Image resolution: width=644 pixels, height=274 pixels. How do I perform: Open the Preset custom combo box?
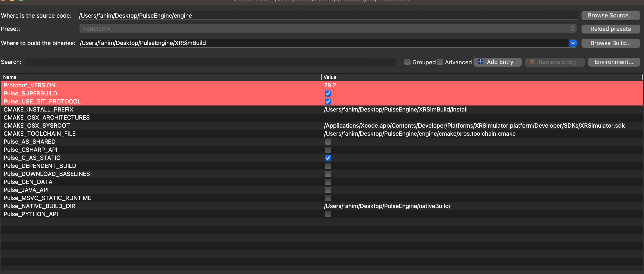coord(328,29)
